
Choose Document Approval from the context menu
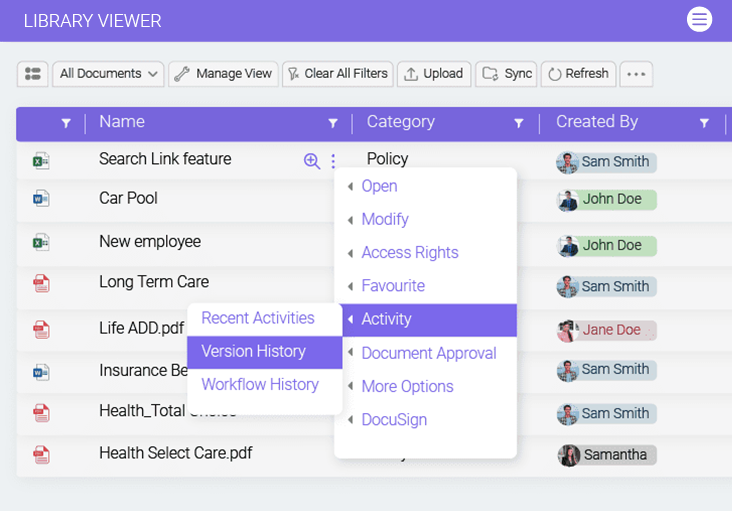point(429,353)
